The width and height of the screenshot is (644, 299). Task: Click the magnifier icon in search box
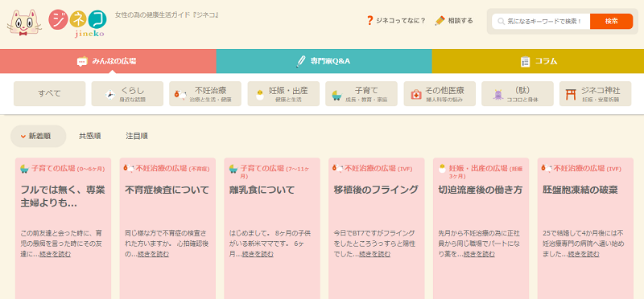coord(501,22)
